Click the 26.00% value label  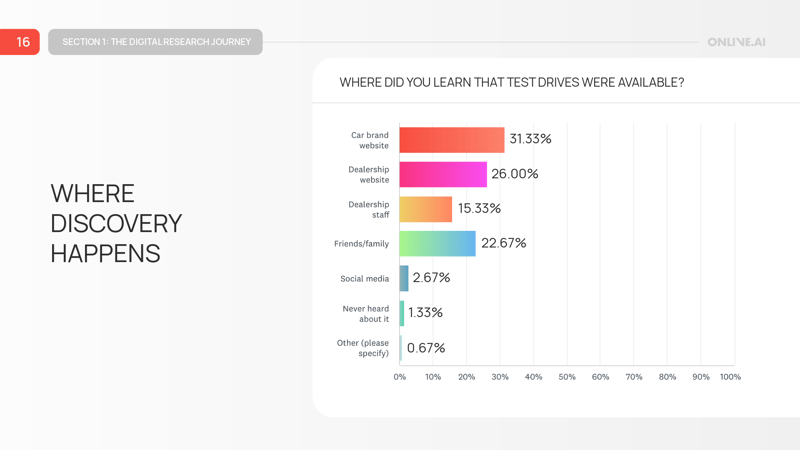pyautogui.click(x=515, y=174)
